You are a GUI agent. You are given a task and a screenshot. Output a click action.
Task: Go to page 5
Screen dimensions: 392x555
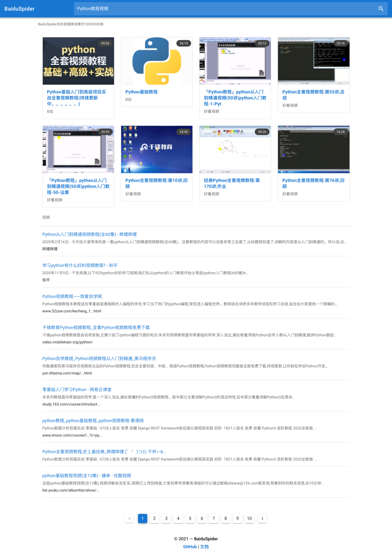pyautogui.click(x=190, y=518)
